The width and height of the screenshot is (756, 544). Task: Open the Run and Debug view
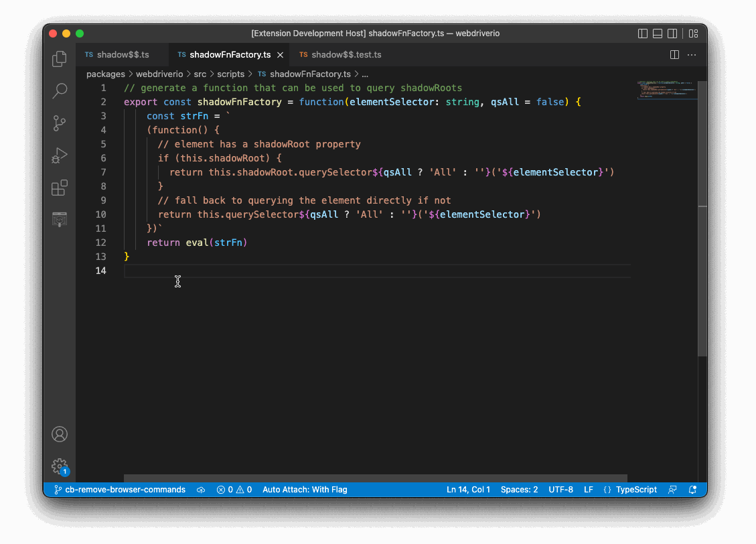click(x=59, y=155)
